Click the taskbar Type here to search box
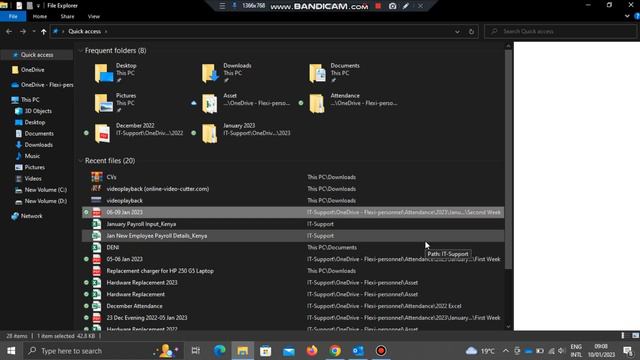 pos(103,351)
